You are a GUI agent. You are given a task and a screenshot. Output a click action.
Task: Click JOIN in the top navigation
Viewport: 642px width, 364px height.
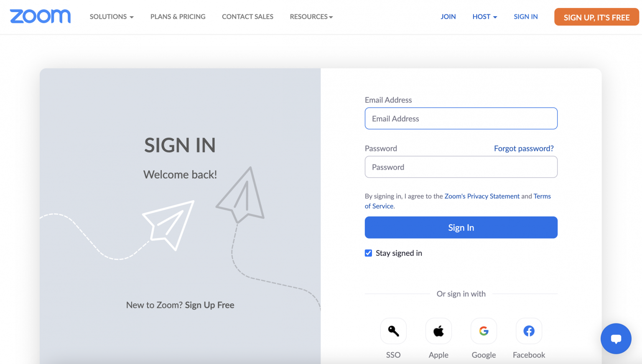click(448, 17)
